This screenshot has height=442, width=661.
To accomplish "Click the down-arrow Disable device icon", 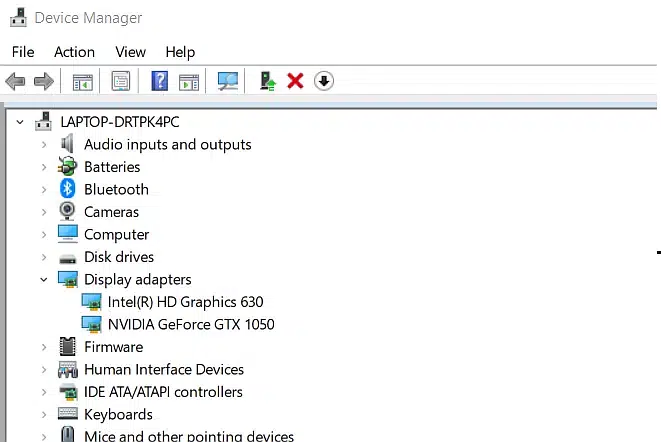I will [323, 81].
